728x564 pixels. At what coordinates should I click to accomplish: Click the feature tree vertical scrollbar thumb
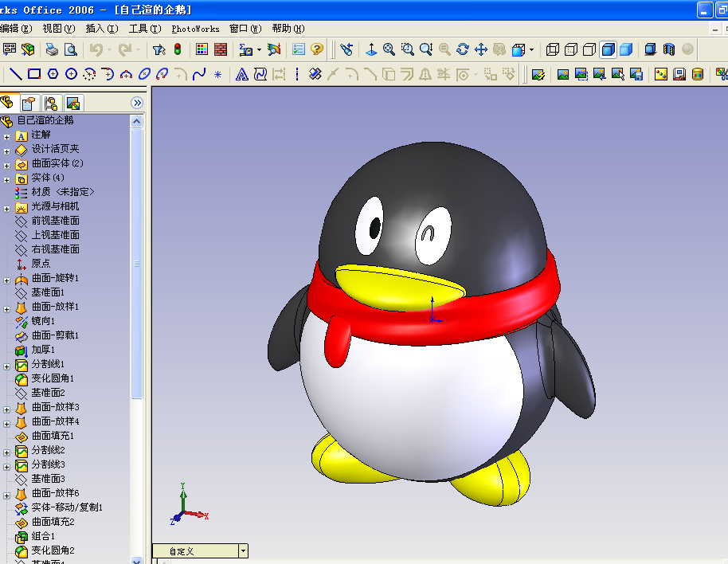click(136, 263)
